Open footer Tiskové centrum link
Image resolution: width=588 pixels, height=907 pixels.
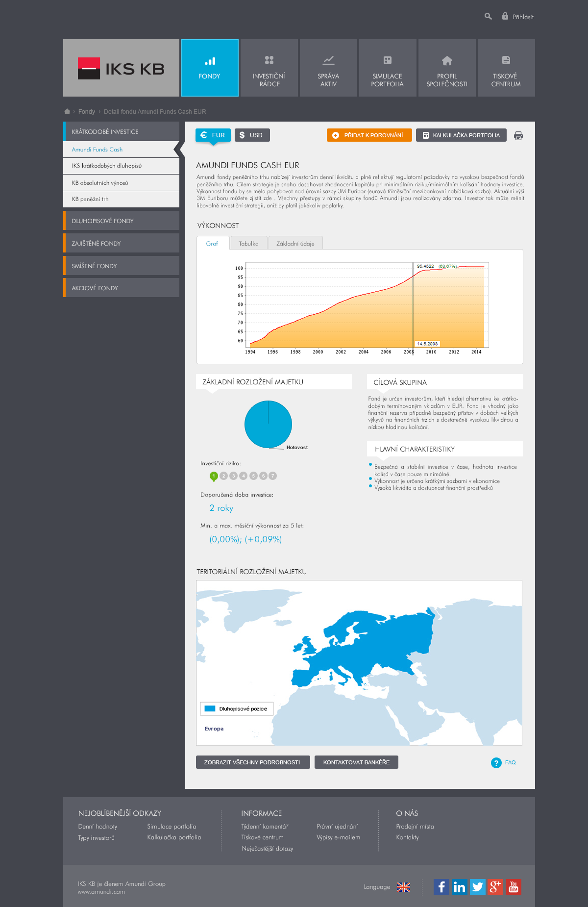click(262, 837)
